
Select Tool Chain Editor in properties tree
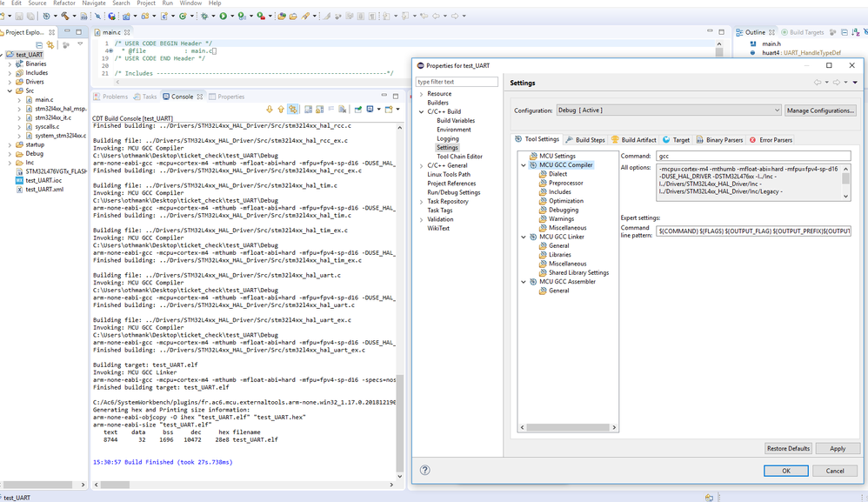pyautogui.click(x=459, y=157)
